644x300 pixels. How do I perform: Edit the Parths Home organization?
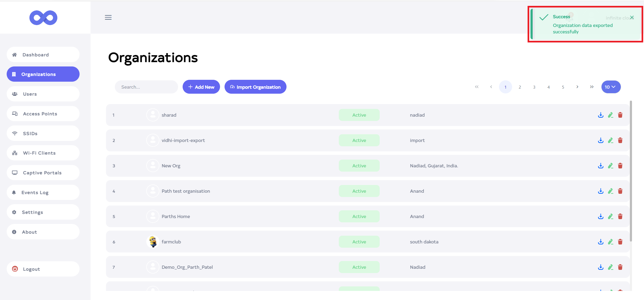coord(610,216)
